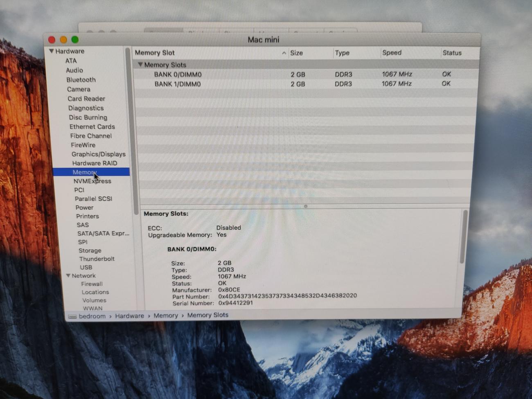The width and height of the screenshot is (532, 399).
Task: Click the Upgradeable Memory Yes value
Action: click(221, 235)
